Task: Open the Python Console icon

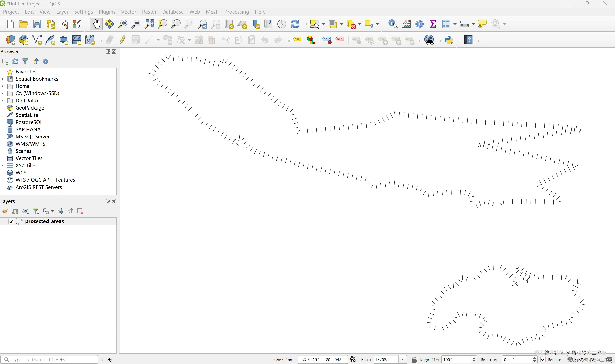Action: click(x=449, y=40)
